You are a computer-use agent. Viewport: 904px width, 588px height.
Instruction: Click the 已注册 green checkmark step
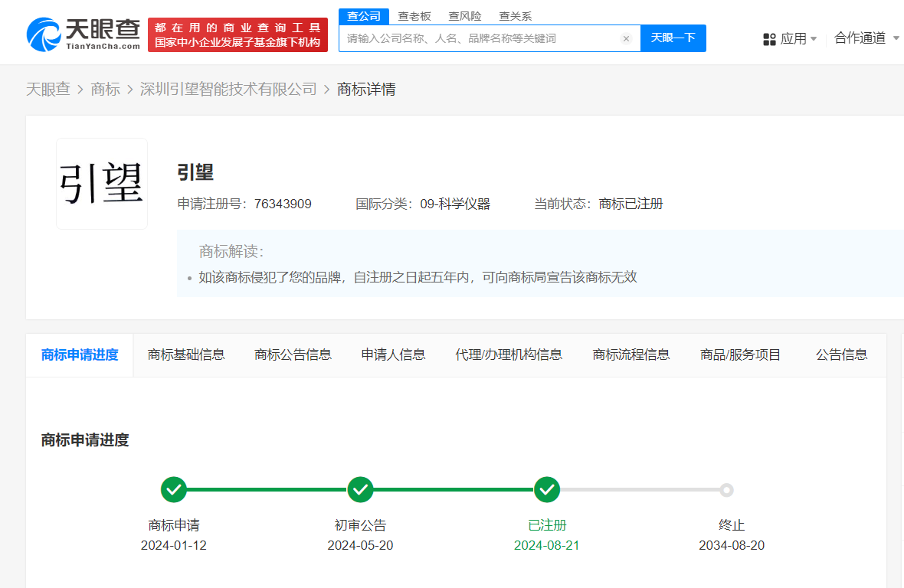(x=546, y=489)
